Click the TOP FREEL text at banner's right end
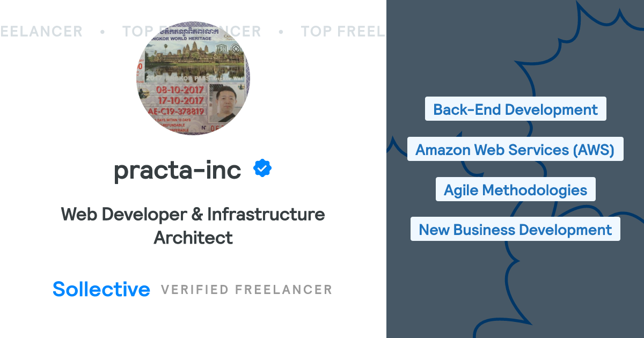644x338 pixels. click(x=342, y=32)
